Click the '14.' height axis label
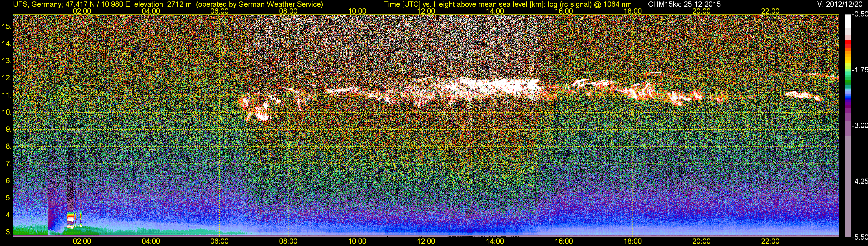 tap(7, 43)
